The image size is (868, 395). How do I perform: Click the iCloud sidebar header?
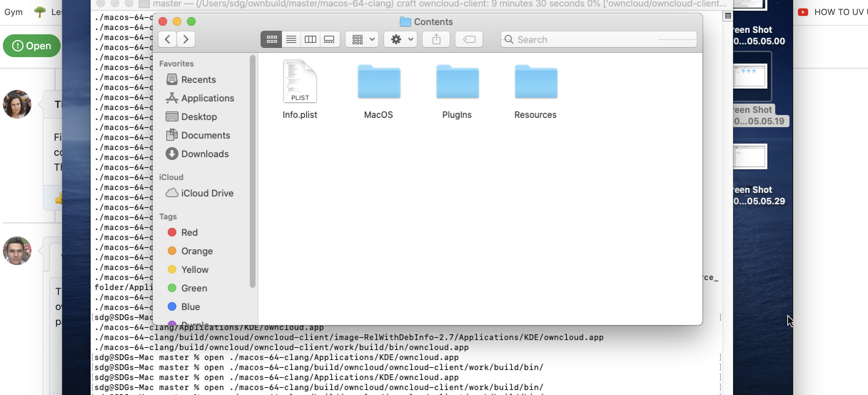pos(171,177)
